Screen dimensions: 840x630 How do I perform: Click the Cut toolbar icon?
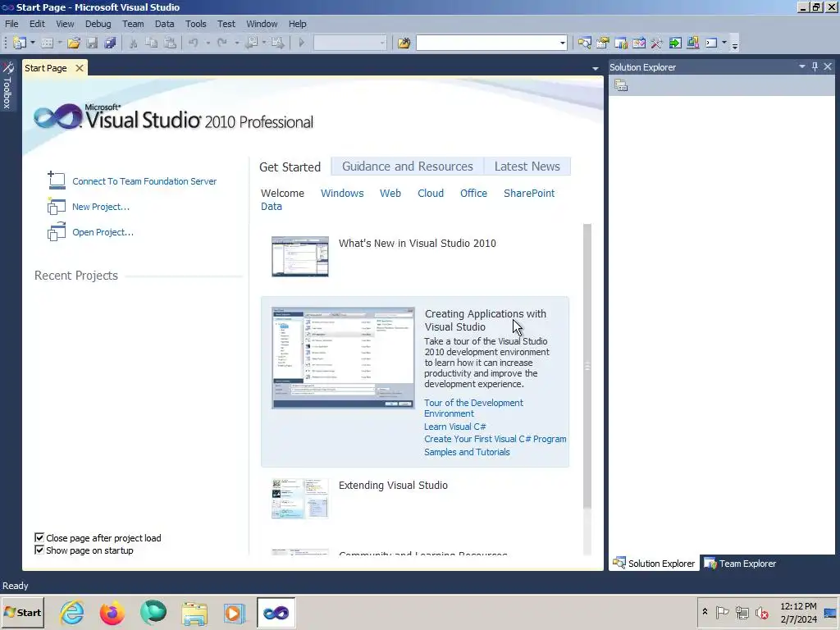point(134,43)
